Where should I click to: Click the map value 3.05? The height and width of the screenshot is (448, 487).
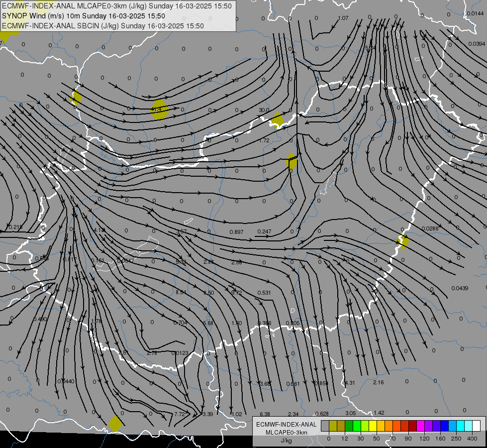coord(350,413)
